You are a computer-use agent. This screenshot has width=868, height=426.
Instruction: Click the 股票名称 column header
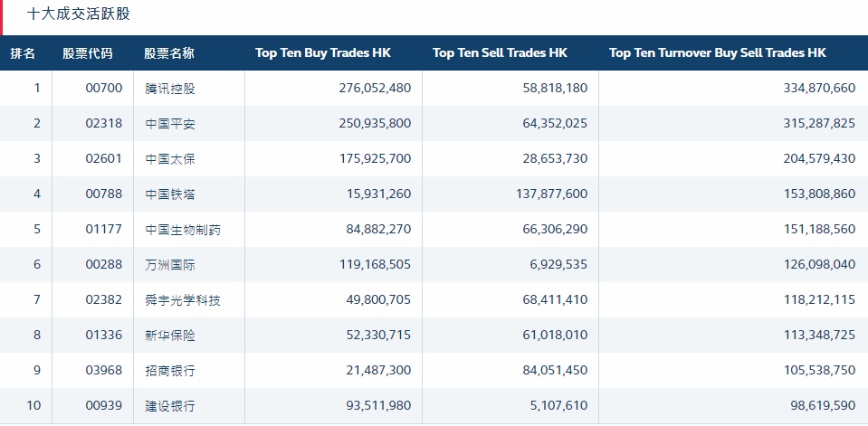[x=169, y=53]
